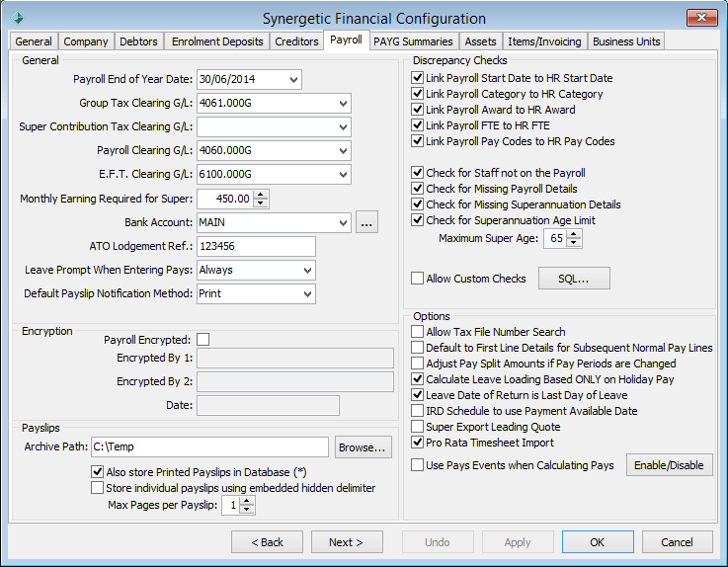Increase Max Pages per Payslip

click(x=247, y=501)
